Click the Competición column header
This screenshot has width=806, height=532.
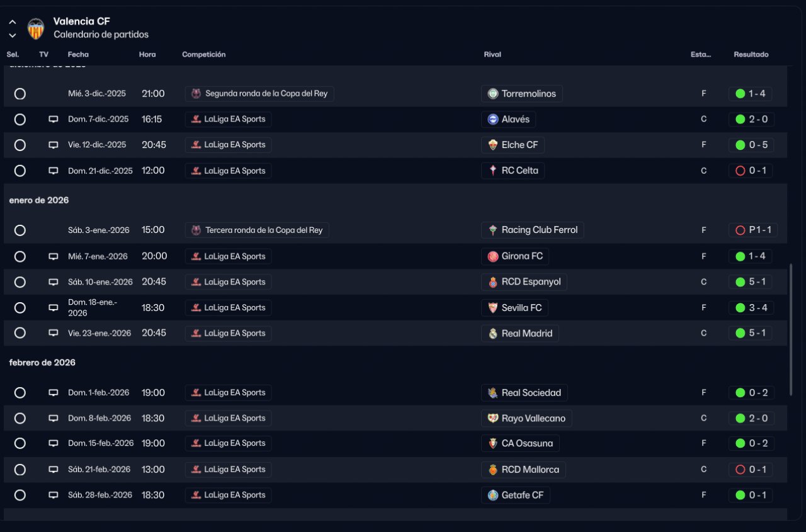coord(203,55)
